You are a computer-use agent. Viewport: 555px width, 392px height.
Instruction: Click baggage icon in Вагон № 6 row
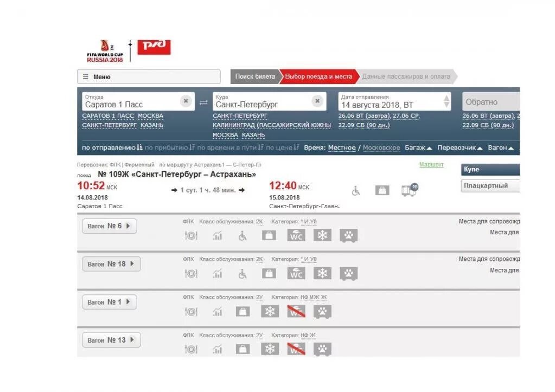[269, 235]
